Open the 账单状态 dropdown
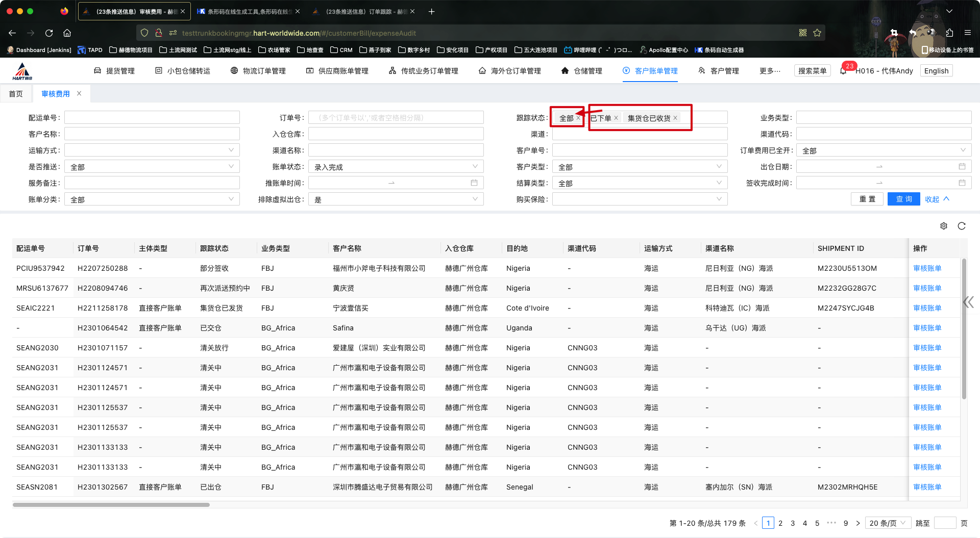 (396, 167)
